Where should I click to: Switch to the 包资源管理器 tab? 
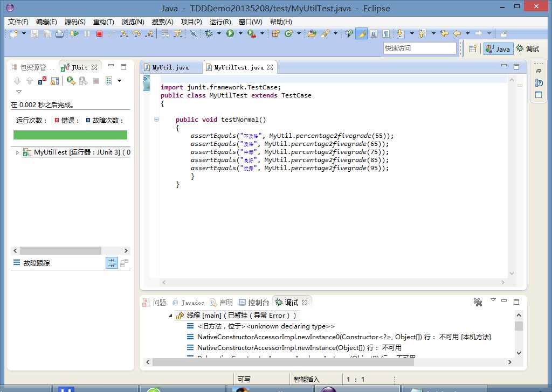click(x=33, y=67)
